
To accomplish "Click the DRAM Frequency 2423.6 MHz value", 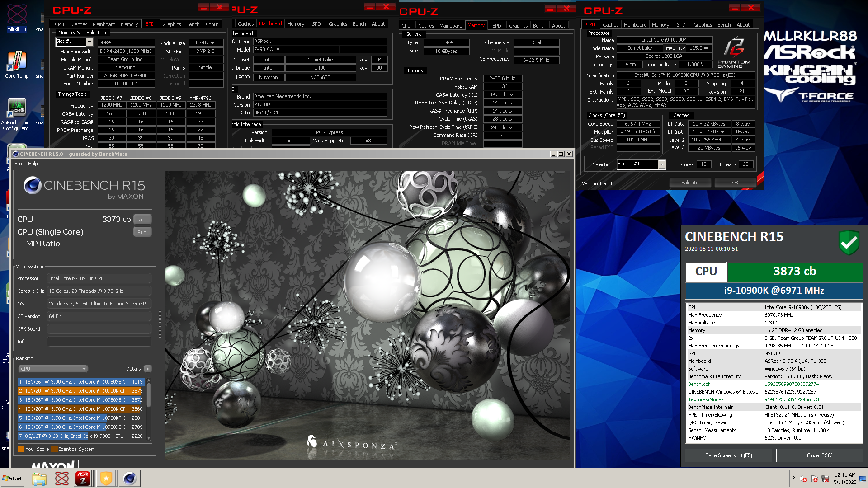I will pos(502,79).
